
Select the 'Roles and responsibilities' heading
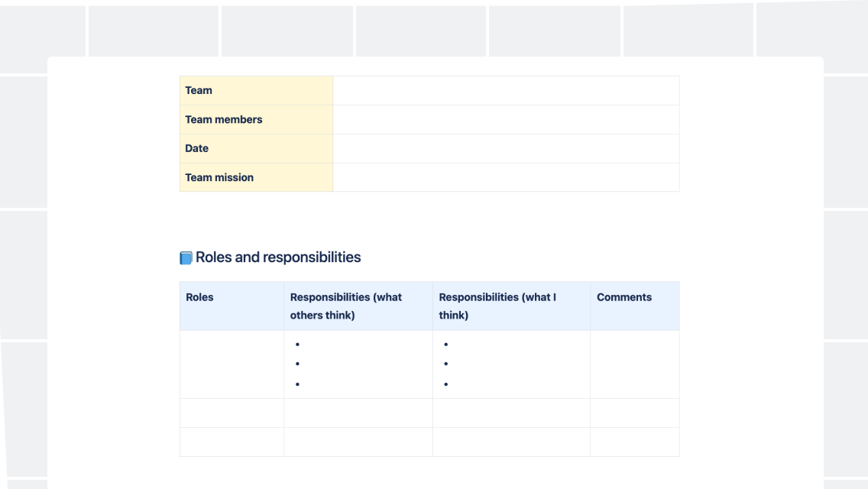coord(278,257)
